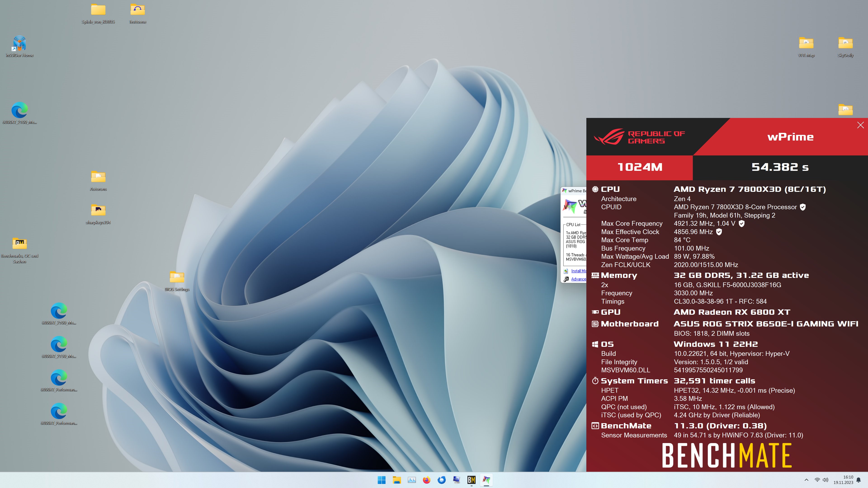Open the Wi-Fi network tray icon
Image resolution: width=868 pixels, height=488 pixels.
click(817, 480)
